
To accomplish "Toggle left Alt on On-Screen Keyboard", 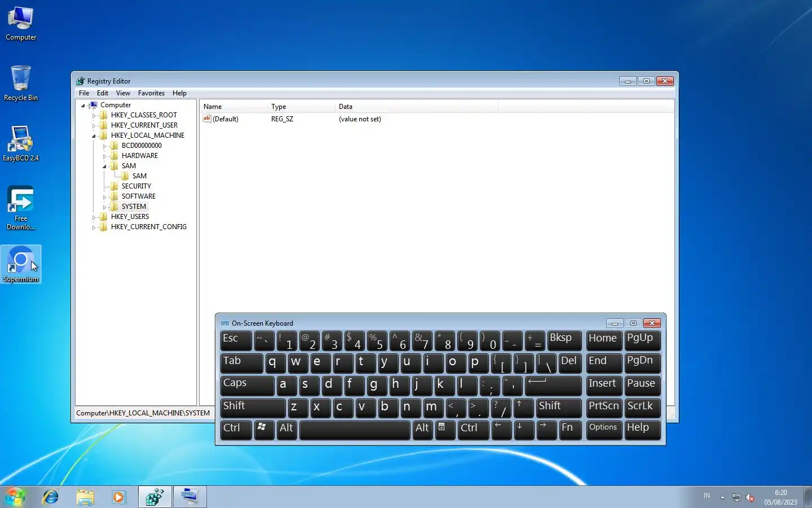I will pyautogui.click(x=287, y=430).
